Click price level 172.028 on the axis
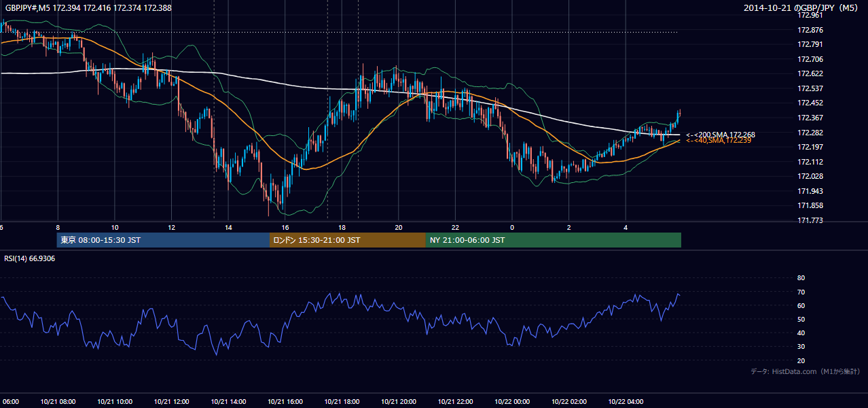Screen dimensions: 868x408 [x=810, y=176]
